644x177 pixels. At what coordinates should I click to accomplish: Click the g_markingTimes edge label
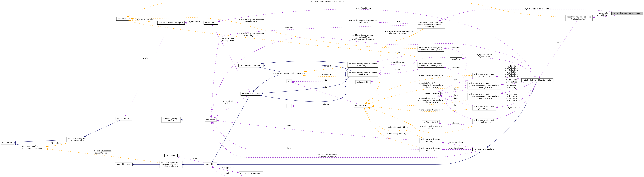[398, 62]
